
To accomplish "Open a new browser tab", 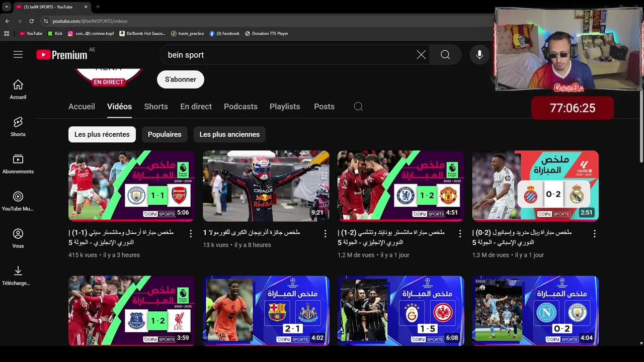I will pos(98,7).
